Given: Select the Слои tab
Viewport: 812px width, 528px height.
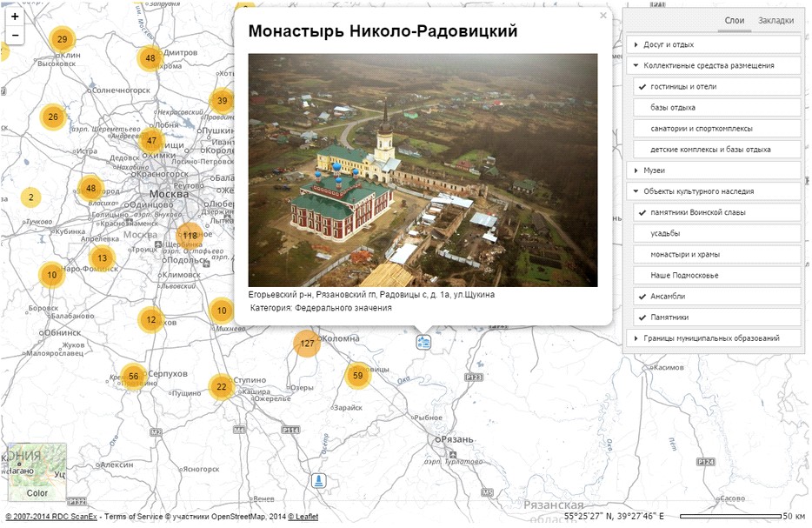Looking at the screenshot, I should pyautogui.click(x=735, y=20).
